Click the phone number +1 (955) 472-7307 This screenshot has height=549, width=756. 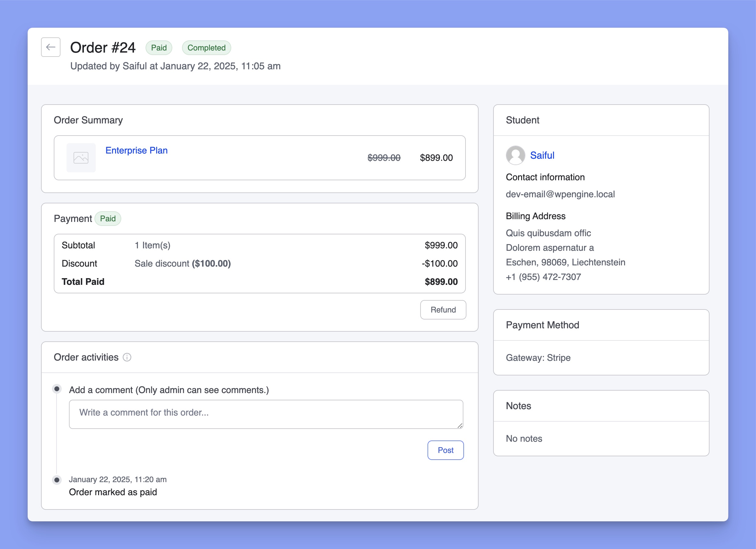543,277
